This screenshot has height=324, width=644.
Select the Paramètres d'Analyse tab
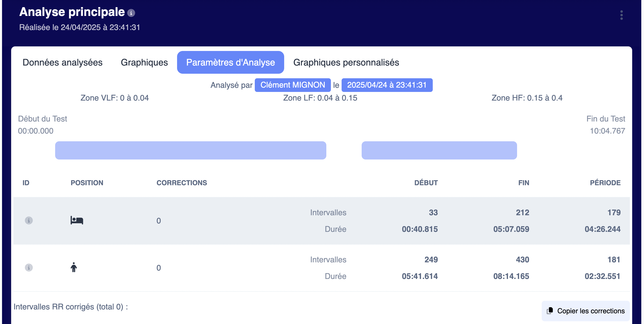tap(230, 62)
